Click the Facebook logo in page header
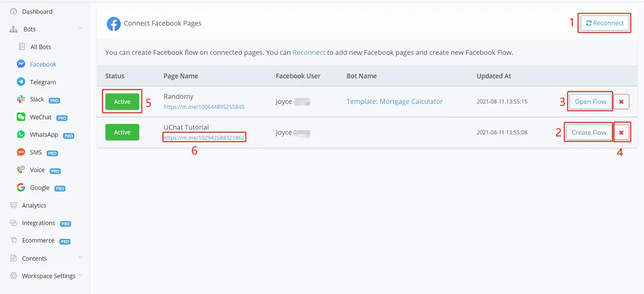The height and width of the screenshot is (294, 644). click(x=114, y=24)
